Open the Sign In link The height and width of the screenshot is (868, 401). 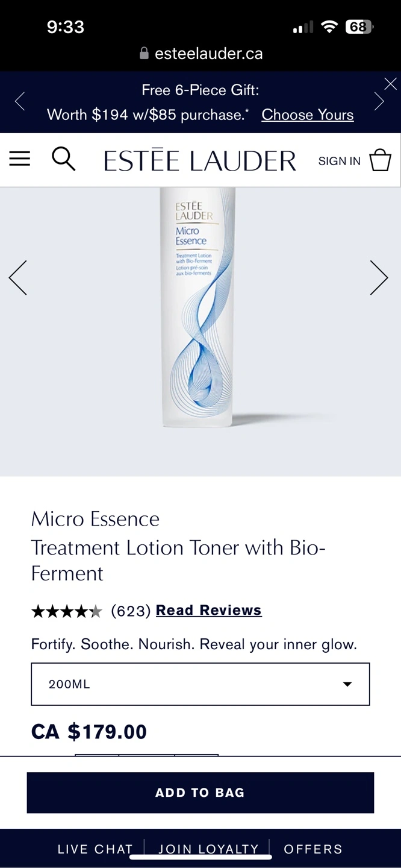point(340,161)
